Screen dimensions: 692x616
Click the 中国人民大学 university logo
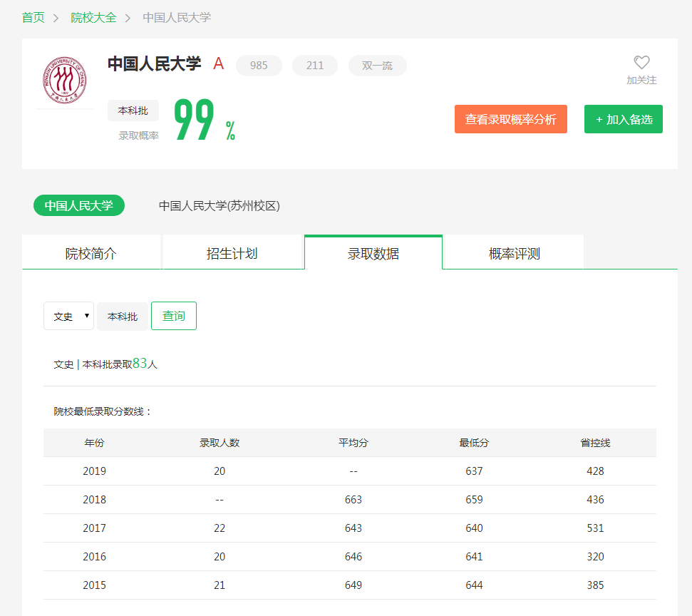[x=65, y=81]
